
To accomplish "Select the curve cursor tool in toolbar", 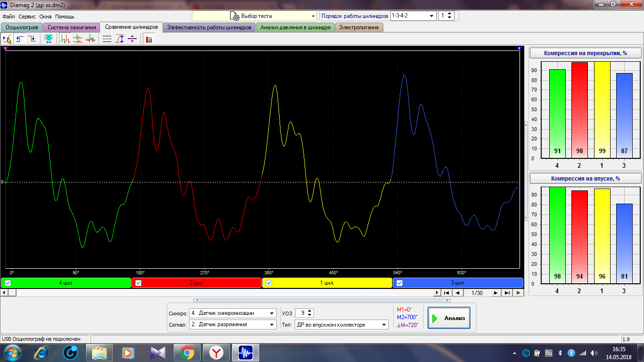I will click(x=8, y=40).
